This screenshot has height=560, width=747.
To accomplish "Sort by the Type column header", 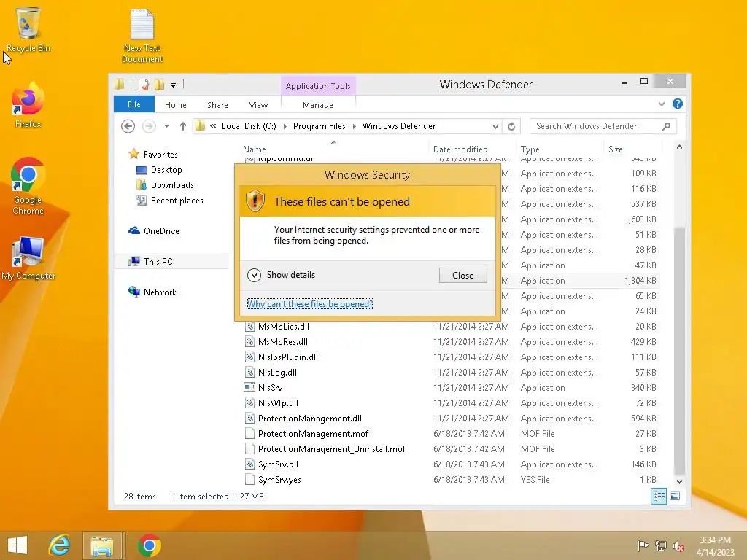I will point(560,149).
